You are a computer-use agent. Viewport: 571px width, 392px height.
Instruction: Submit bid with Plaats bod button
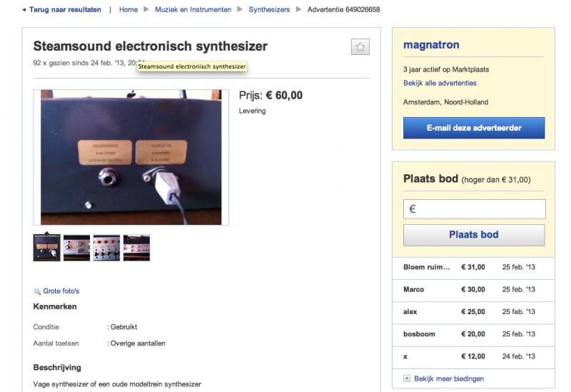click(x=474, y=235)
